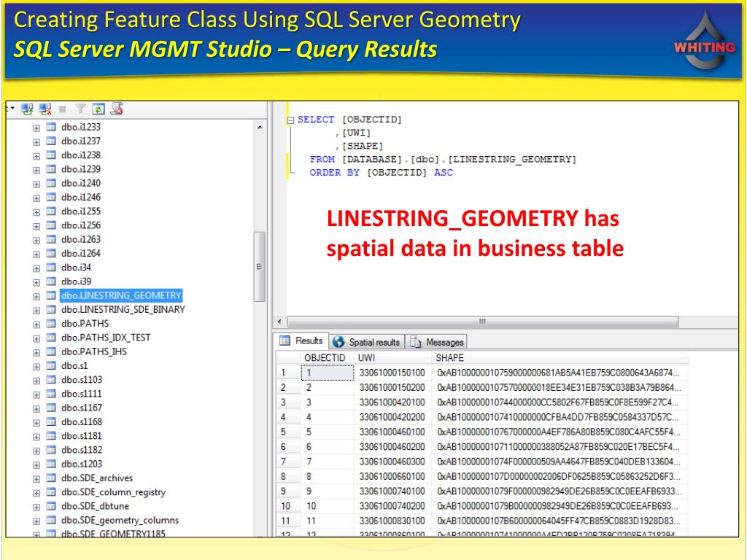The height and width of the screenshot is (560, 747).
Task: Select the dbo.i1246 table
Action: 81,197
